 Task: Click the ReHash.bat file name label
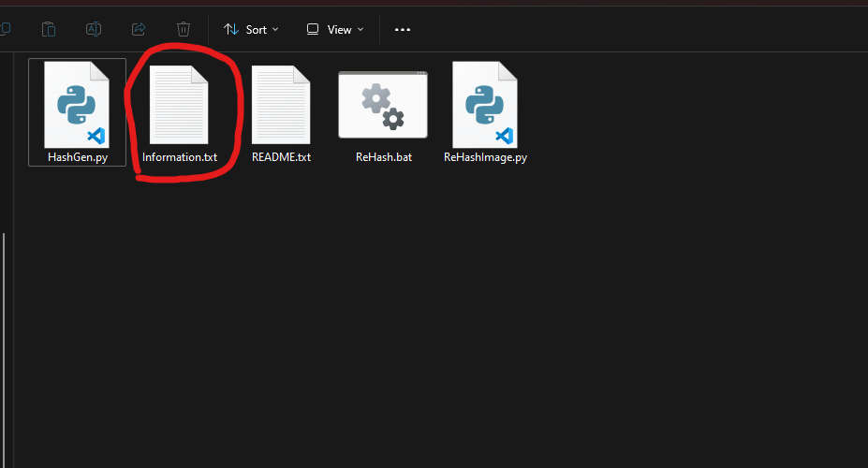coord(384,157)
